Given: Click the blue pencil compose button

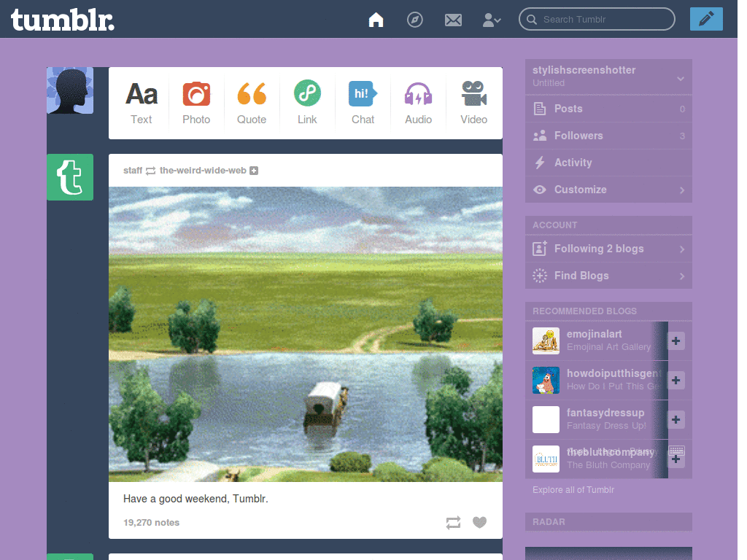Looking at the screenshot, I should click(x=706, y=19).
